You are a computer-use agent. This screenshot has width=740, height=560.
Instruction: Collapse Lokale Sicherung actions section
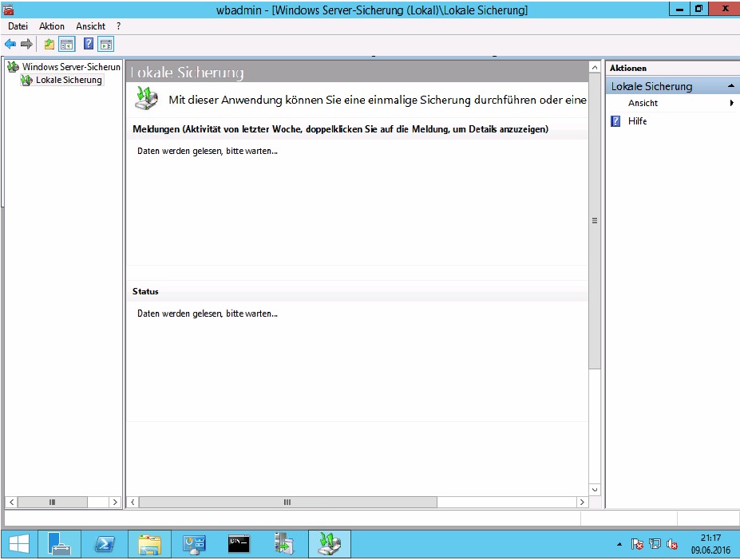[x=730, y=86]
